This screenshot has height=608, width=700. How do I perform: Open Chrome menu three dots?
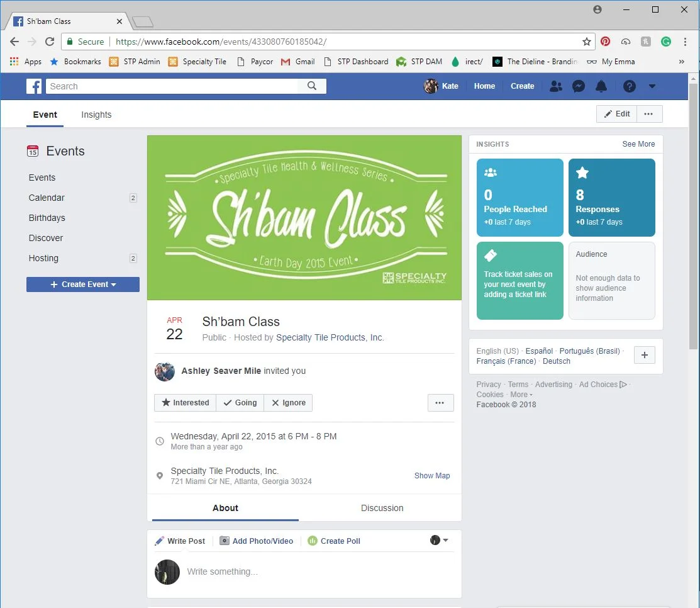pos(685,42)
